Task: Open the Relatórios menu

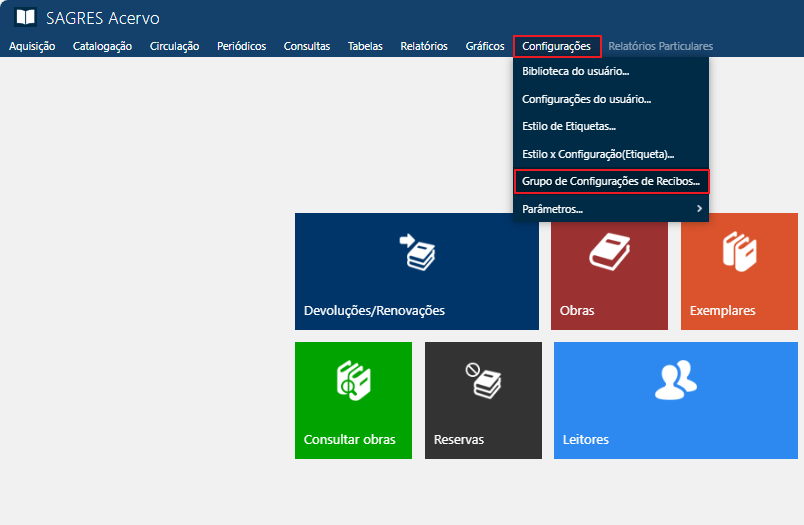Action: pyautogui.click(x=423, y=46)
